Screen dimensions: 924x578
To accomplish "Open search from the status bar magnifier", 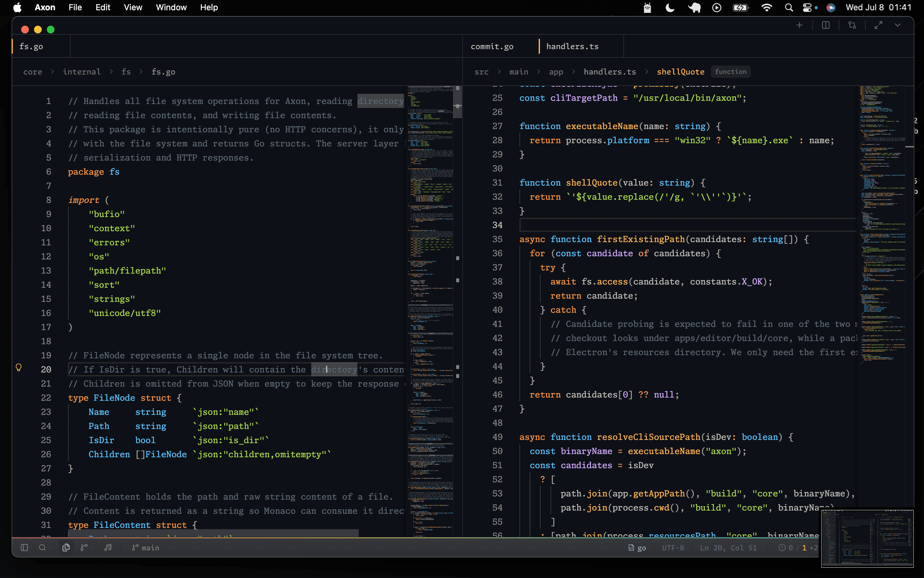I will (42, 547).
